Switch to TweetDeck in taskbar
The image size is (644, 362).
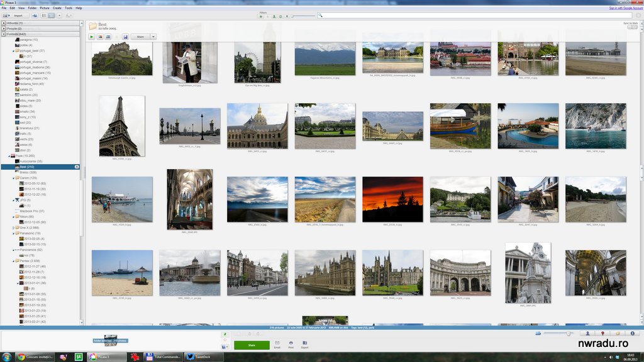(203, 357)
